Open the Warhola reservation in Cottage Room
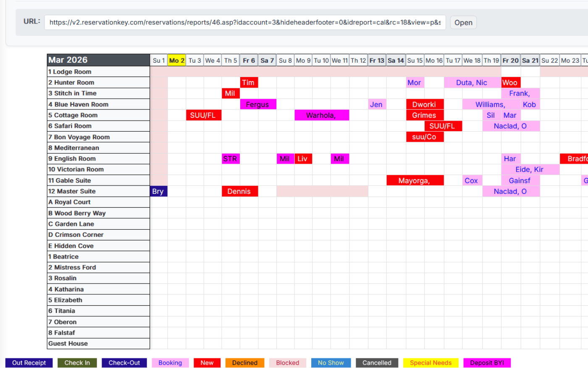588x368 pixels. tap(321, 115)
